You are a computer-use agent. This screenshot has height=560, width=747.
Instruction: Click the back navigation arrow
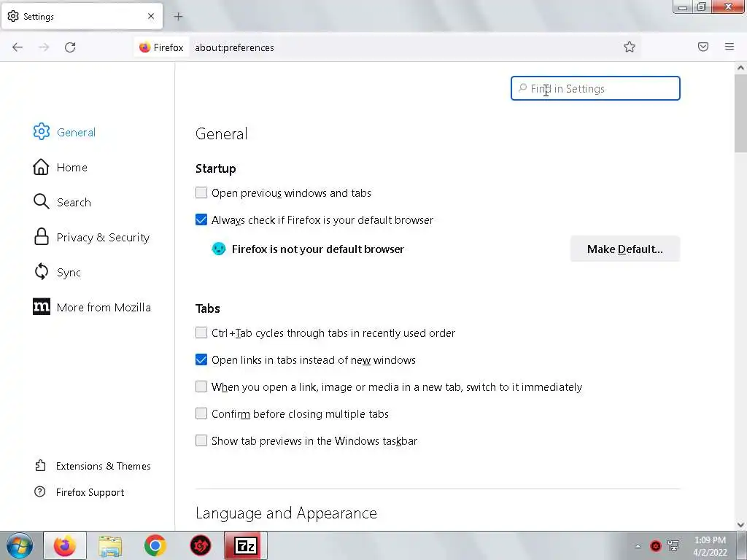[x=18, y=47]
